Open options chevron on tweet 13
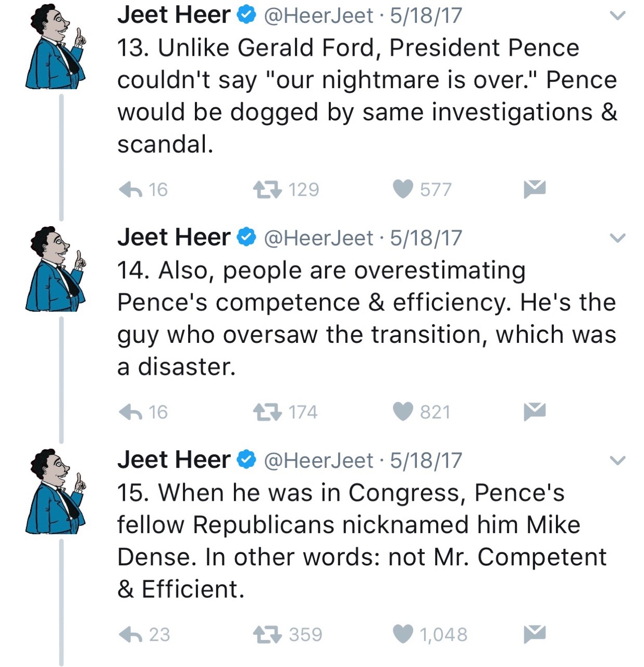 (617, 16)
